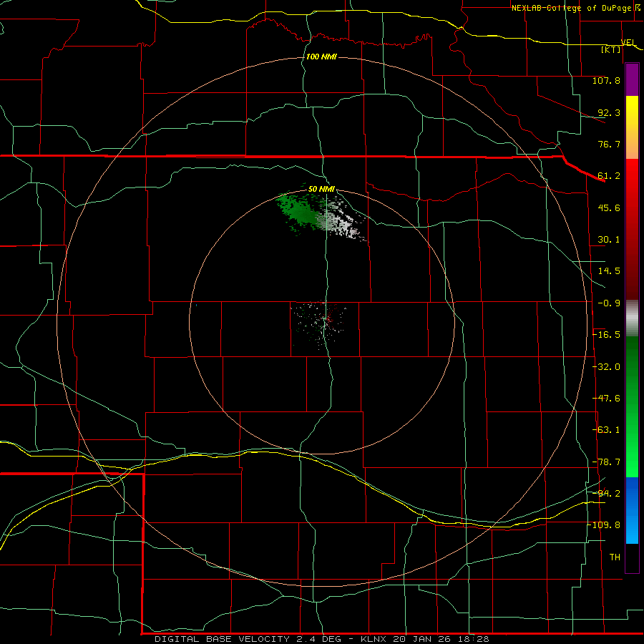Click the -0.9 value on velocity scale
Image resolution: width=644 pixels, height=644 pixels.
[609, 303]
